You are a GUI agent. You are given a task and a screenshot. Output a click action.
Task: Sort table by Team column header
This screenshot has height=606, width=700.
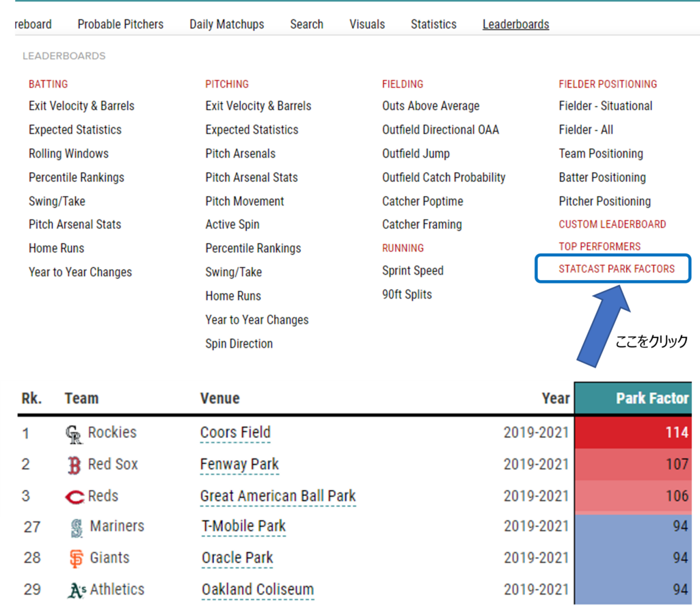pyautogui.click(x=81, y=398)
